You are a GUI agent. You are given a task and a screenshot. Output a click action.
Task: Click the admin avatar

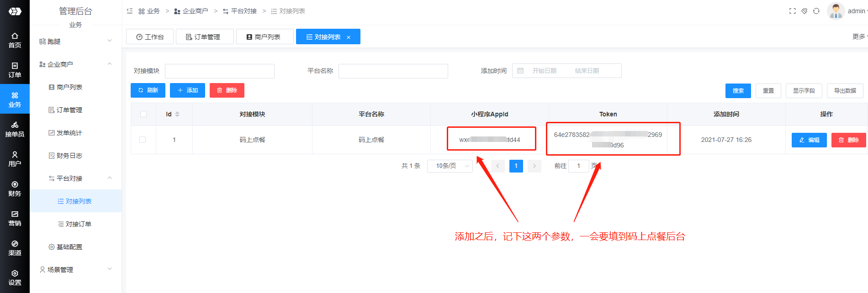pyautogui.click(x=836, y=11)
